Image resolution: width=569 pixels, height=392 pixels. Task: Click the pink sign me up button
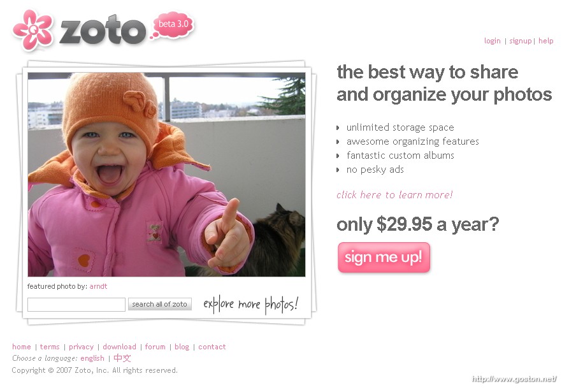[x=384, y=258]
